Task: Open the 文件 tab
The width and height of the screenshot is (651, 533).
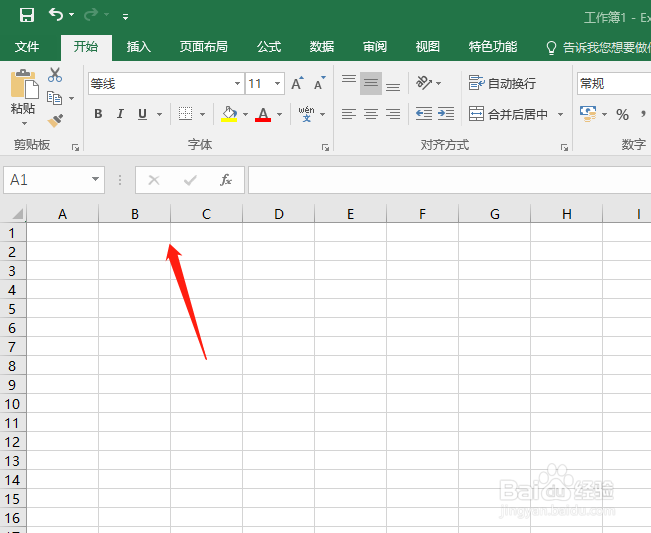Action: (x=27, y=46)
